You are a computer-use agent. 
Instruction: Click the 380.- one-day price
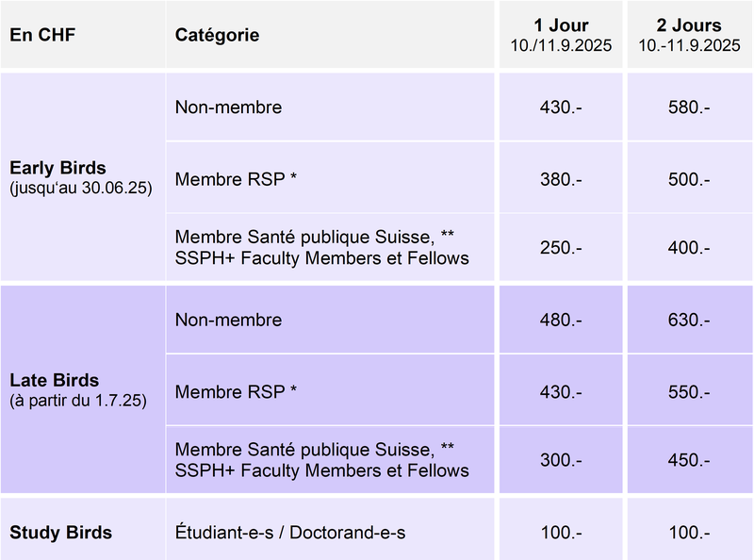point(561,179)
